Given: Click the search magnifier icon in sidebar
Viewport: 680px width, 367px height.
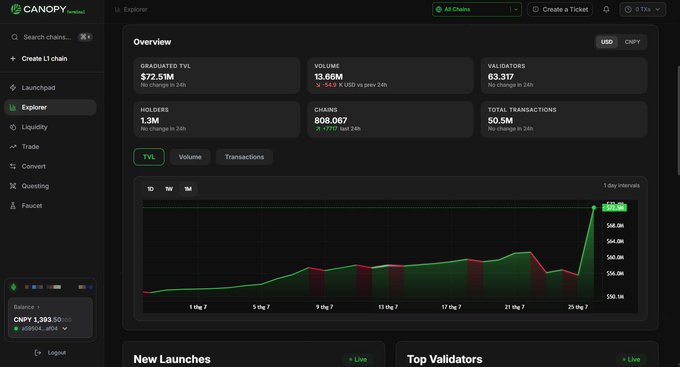Looking at the screenshot, I should [x=15, y=37].
